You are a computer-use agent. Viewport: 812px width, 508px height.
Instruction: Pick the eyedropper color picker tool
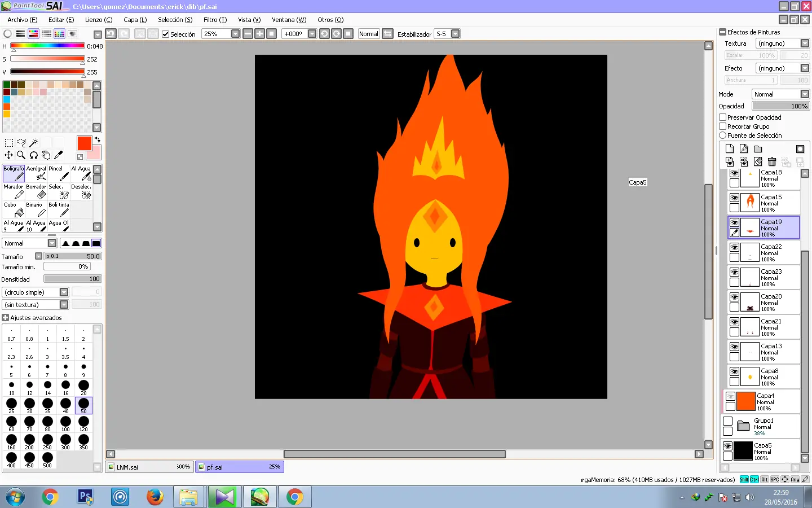(x=58, y=155)
